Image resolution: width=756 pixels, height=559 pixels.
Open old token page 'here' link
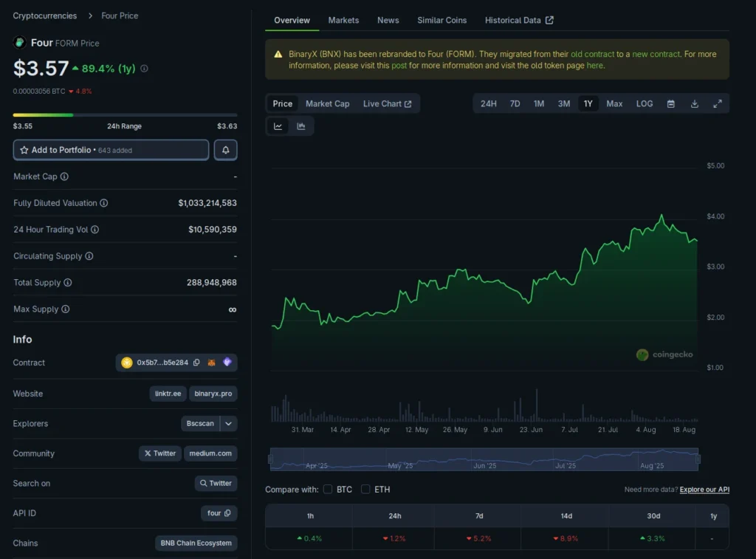point(594,66)
